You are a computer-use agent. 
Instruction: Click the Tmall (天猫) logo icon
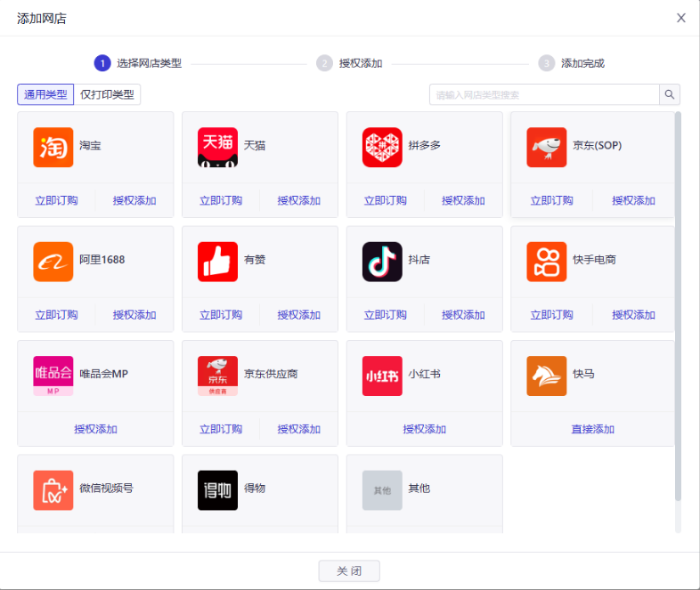coord(217,147)
